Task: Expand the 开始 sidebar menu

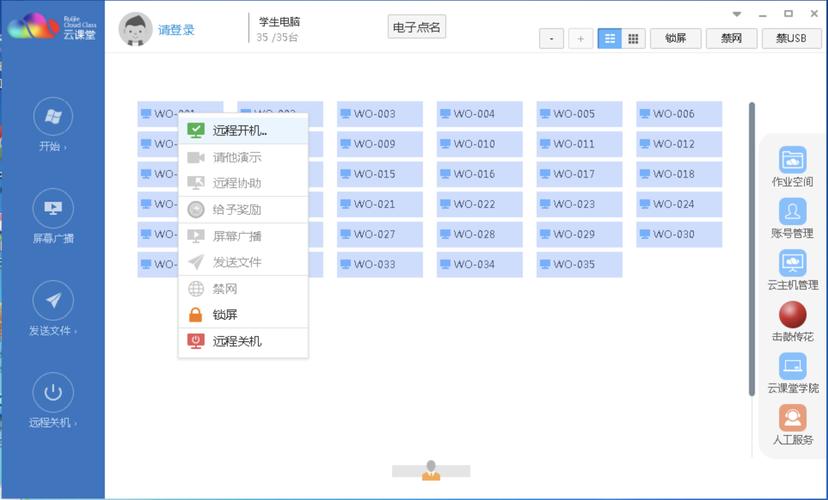Action: point(53,117)
